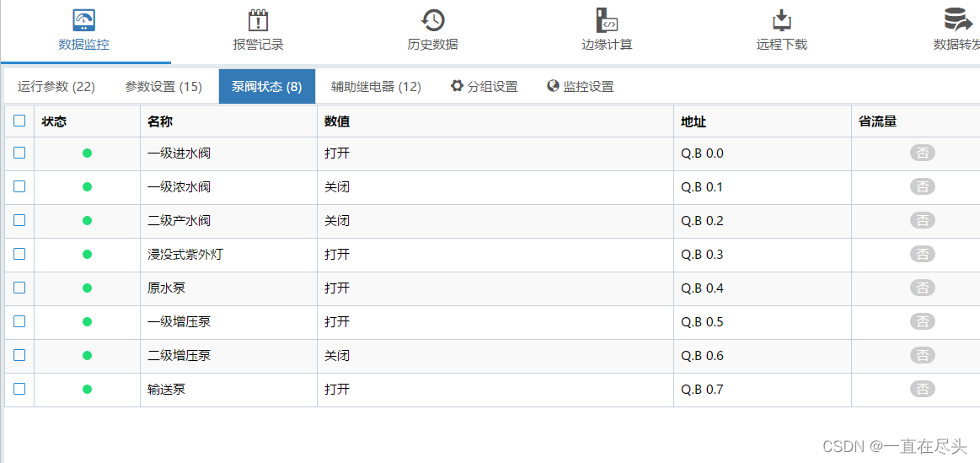The width and height of the screenshot is (980, 463).
Task: Click the Q.B 0.2 address cell
Action: click(763, 222)
